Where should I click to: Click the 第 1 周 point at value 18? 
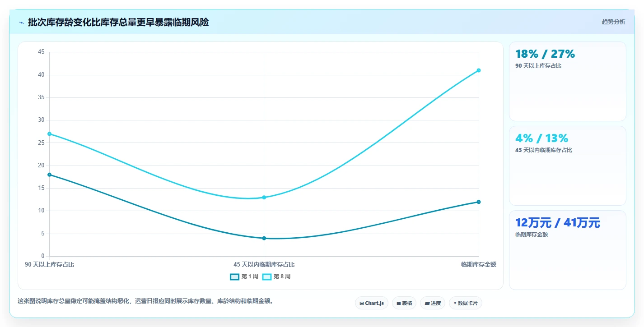point(49,175)
